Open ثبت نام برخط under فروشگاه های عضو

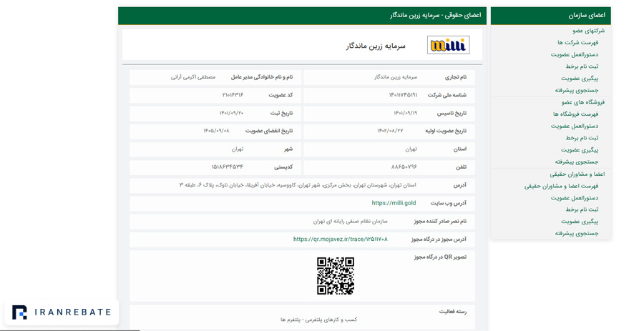pyautogui.click(x=582, y=138)
